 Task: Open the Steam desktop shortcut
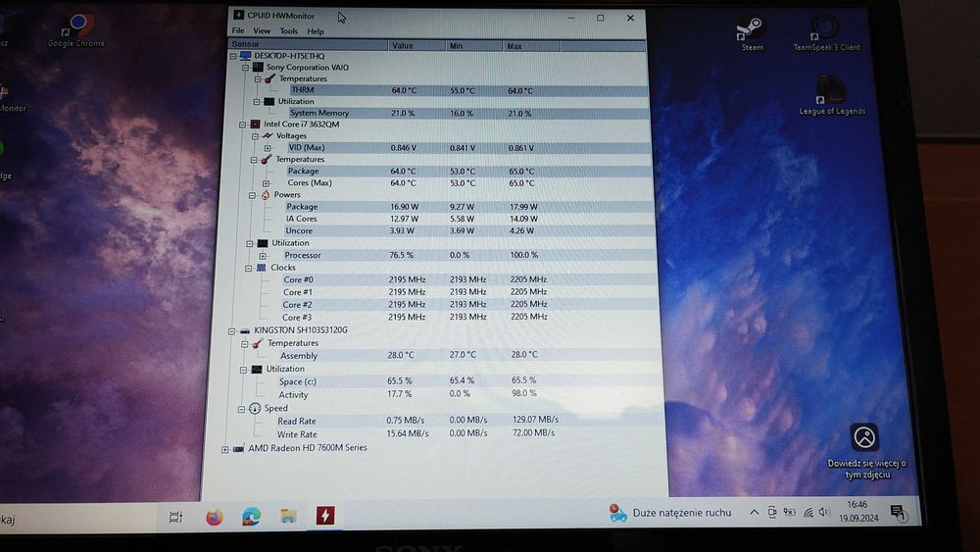pos(752,34)
